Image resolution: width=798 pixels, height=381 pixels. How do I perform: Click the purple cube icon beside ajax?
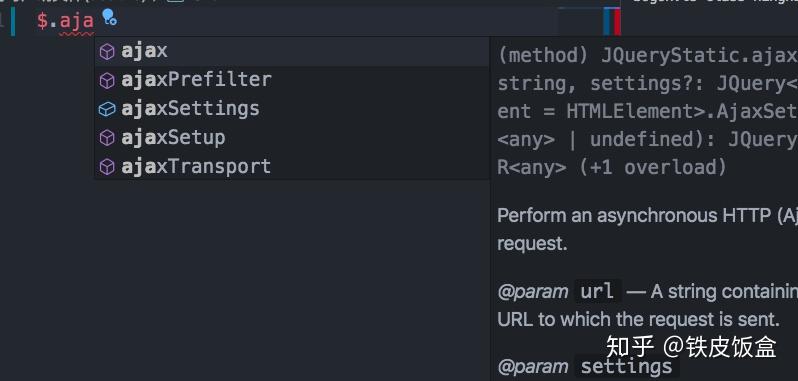point(107,51)
